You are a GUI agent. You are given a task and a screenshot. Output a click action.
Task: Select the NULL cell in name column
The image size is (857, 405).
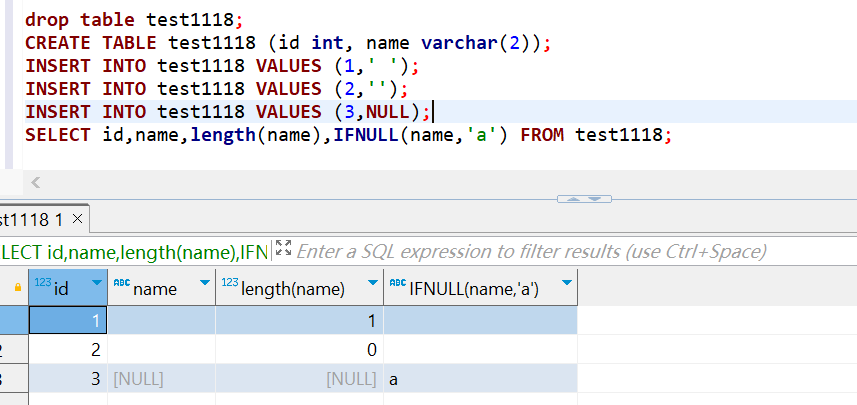pos(160,379)
